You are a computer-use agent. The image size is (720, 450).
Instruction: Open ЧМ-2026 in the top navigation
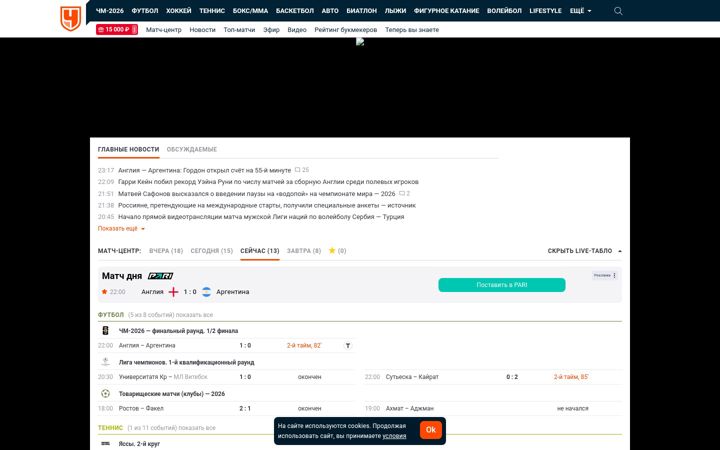pos(110,11)
